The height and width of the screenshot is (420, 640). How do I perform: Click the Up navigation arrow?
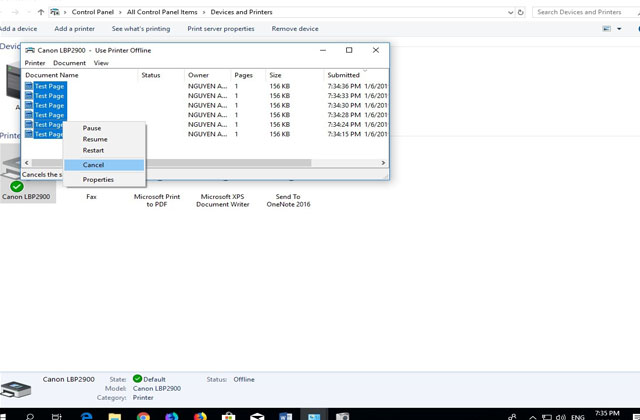click(x=40, y=12)
